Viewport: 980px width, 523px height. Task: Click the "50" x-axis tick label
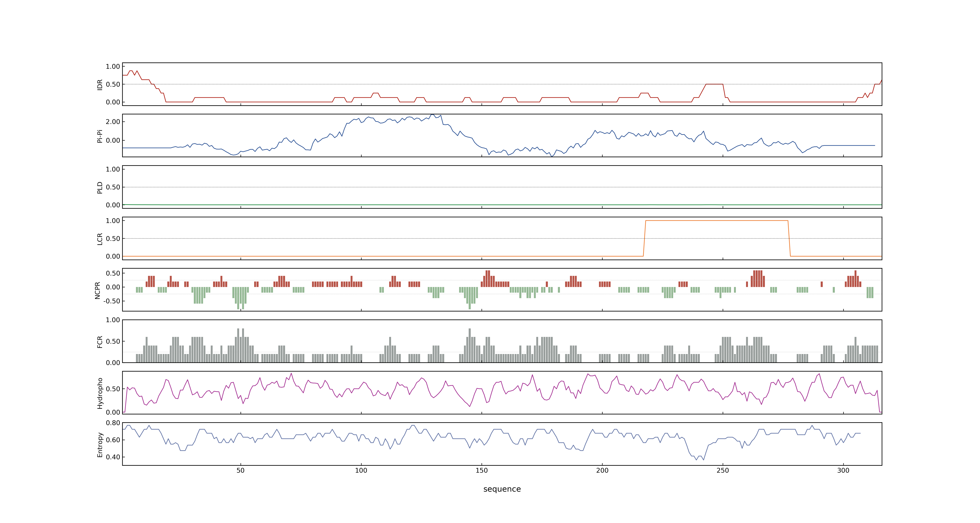[x=240, y=470]
